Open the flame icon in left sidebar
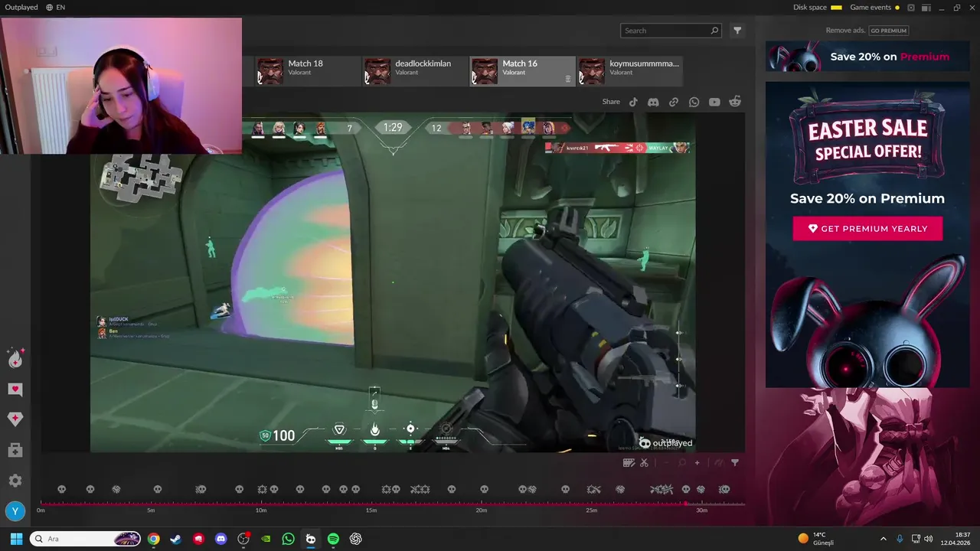Screen dimensions: 980x551 pyautogui.click(x=15, y=358)
